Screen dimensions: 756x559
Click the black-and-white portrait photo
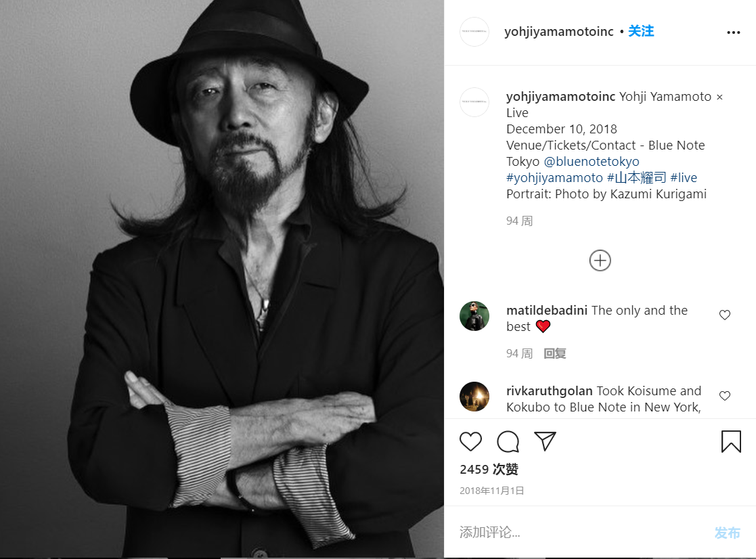click(x=222, y=279)
